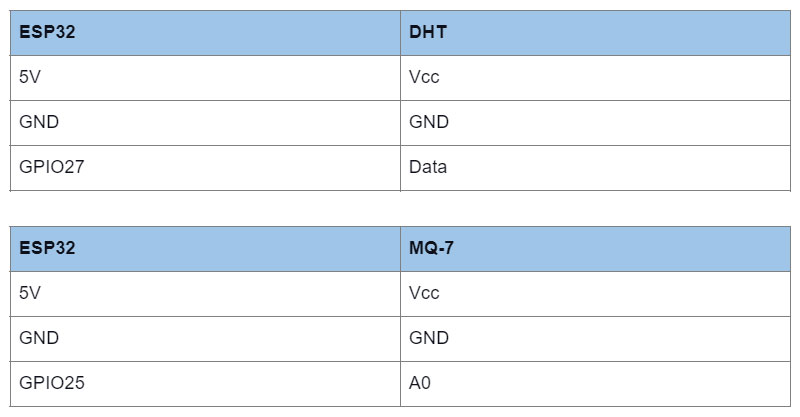Click the ESP32 header in DHT table
Screen dimensions: 800x417
(x=205, y=33)
